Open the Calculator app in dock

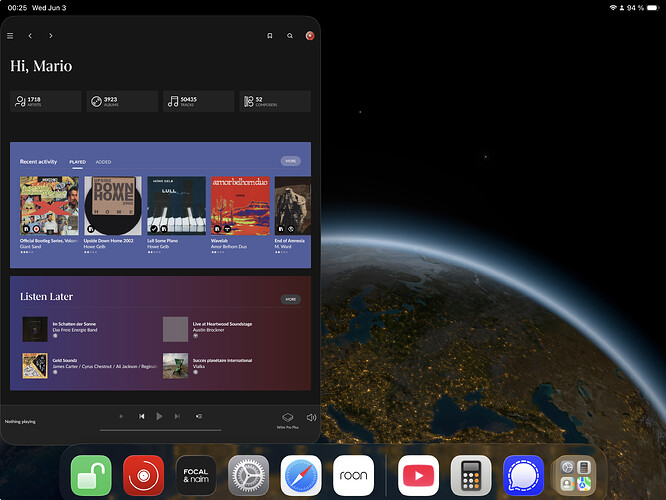point(471,475)
